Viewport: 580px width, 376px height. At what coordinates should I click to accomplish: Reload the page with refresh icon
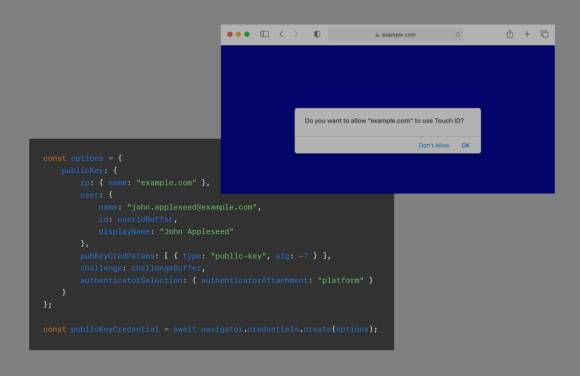458,35
